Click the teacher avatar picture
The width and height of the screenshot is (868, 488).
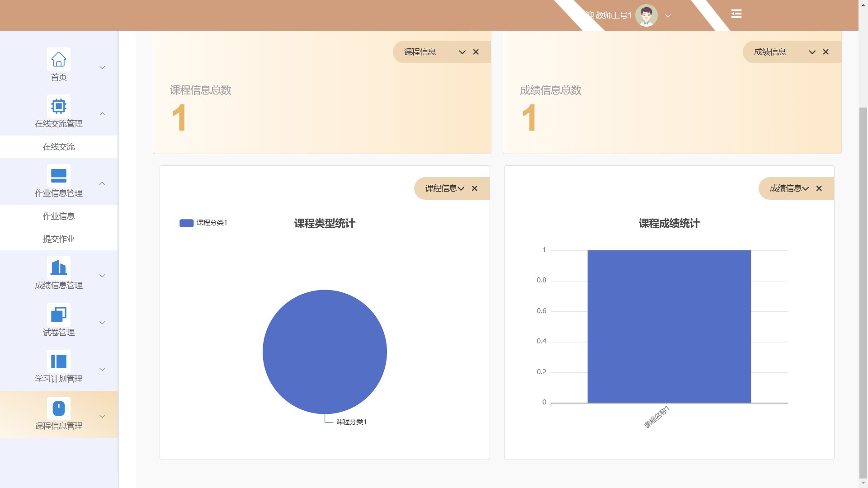[x=646, y=15]
